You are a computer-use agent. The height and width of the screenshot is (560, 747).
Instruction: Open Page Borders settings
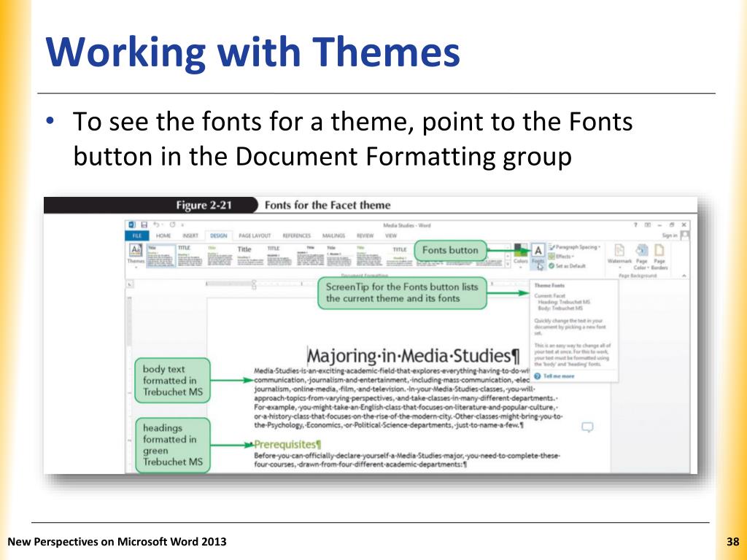tap(659, 256)
